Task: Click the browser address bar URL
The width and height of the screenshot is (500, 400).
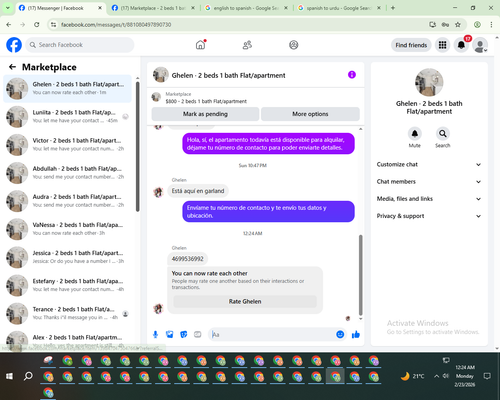Action: tap(116, 25)
